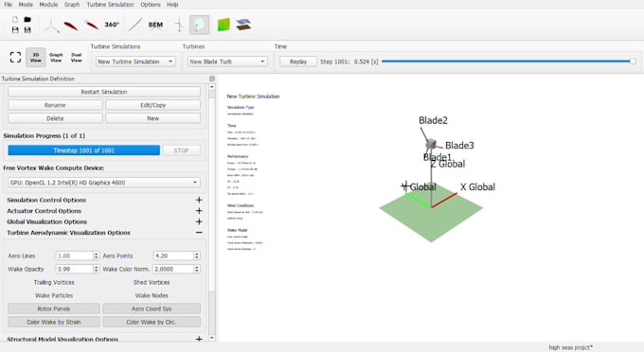Open the airfoil analysis module (airfoil with wake icon)
Screen dimensions: 644x352
click(x=92, y=26)
